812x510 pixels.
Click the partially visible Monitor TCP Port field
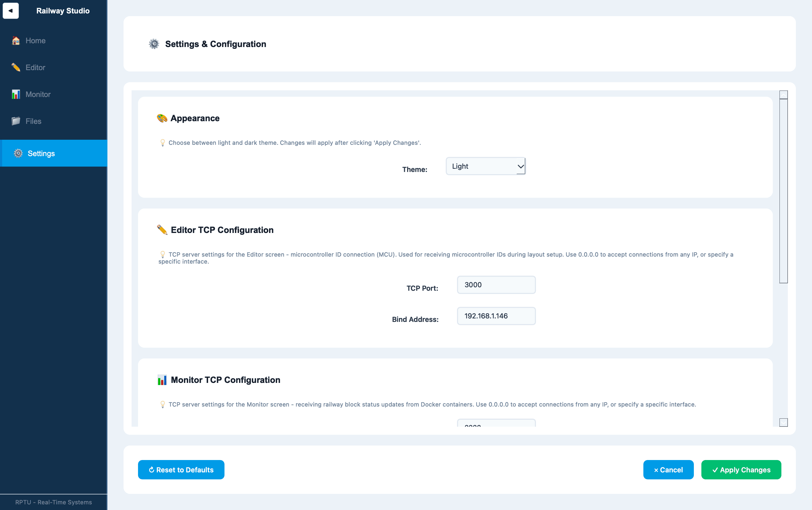pyautogui.click(x=496, y=423)
